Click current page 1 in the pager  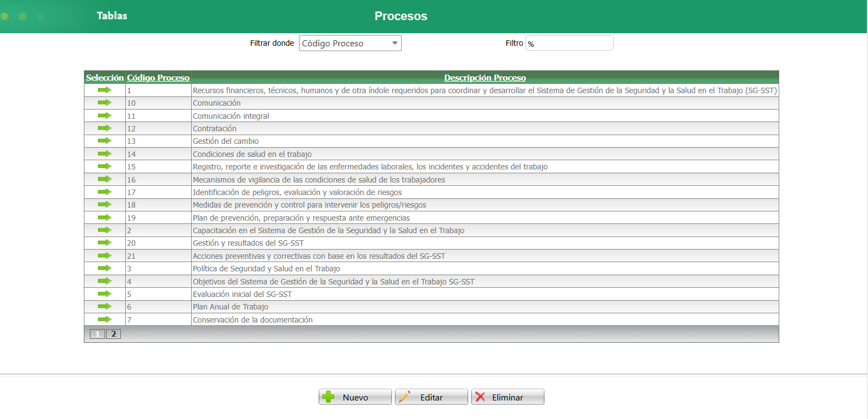tap(97, 334)
